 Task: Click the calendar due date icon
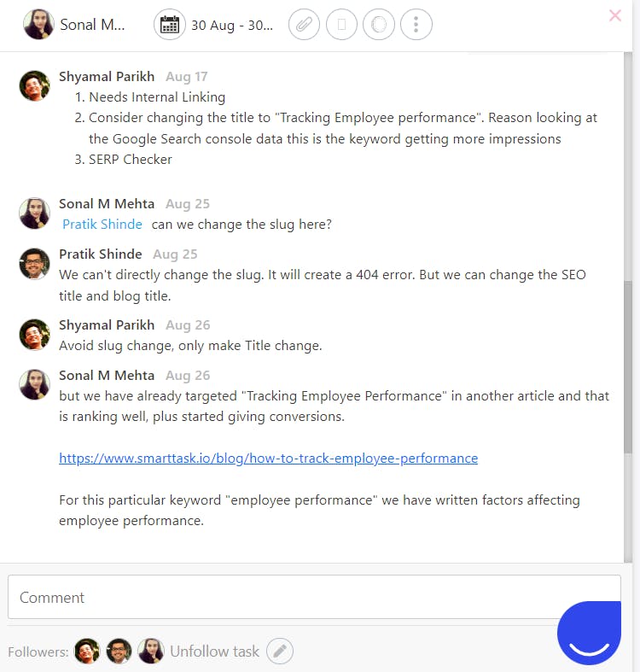tap(170, 25)
